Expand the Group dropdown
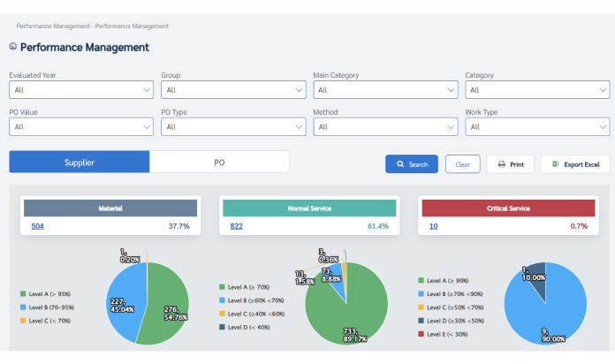 (233, 89)
